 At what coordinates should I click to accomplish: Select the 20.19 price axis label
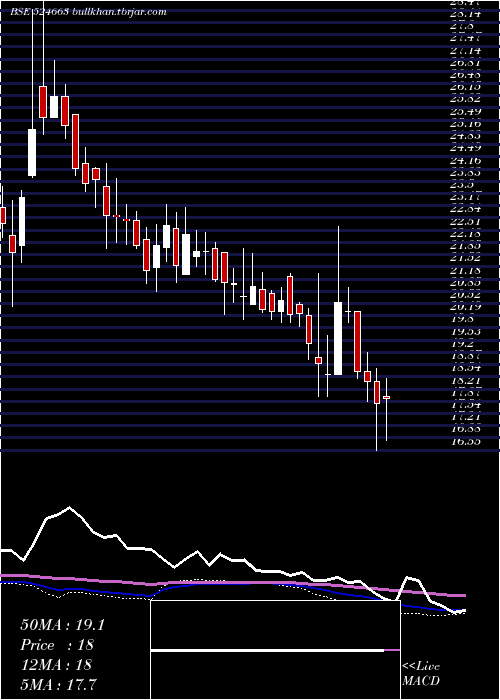[x=466, y=307]
